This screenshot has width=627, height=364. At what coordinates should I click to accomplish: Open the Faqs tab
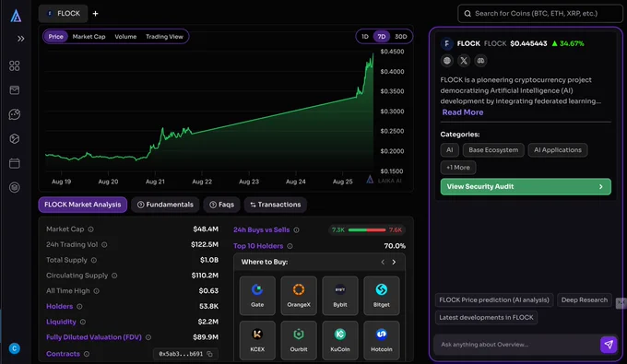221,205
